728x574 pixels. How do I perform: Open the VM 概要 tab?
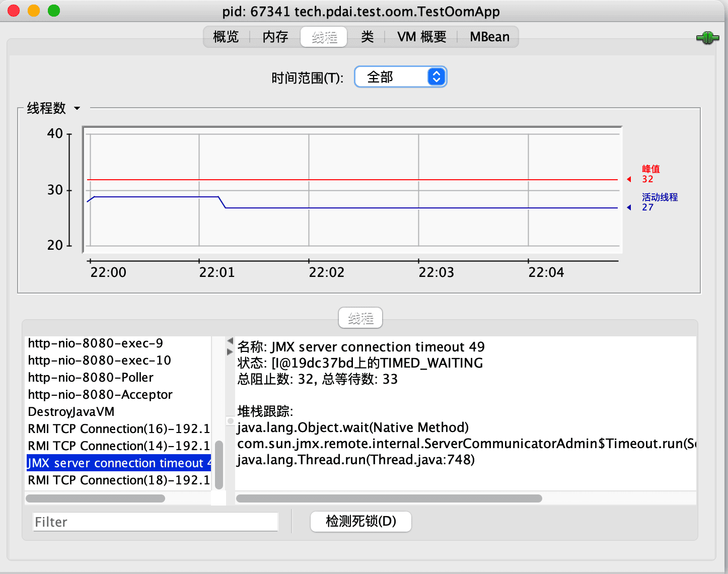tap(421, 37)
